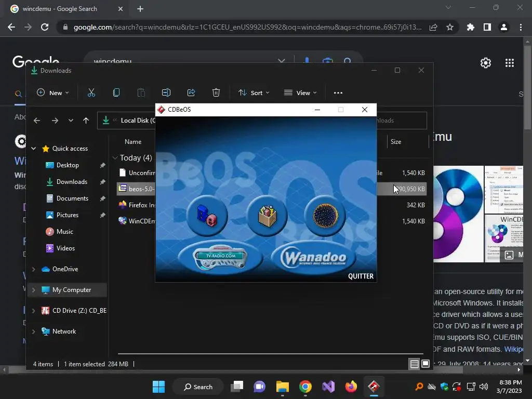This screenshot has height=399, width=532.
Task: Click the Share icon in Downloads toolbar
Action: (191, 92)
